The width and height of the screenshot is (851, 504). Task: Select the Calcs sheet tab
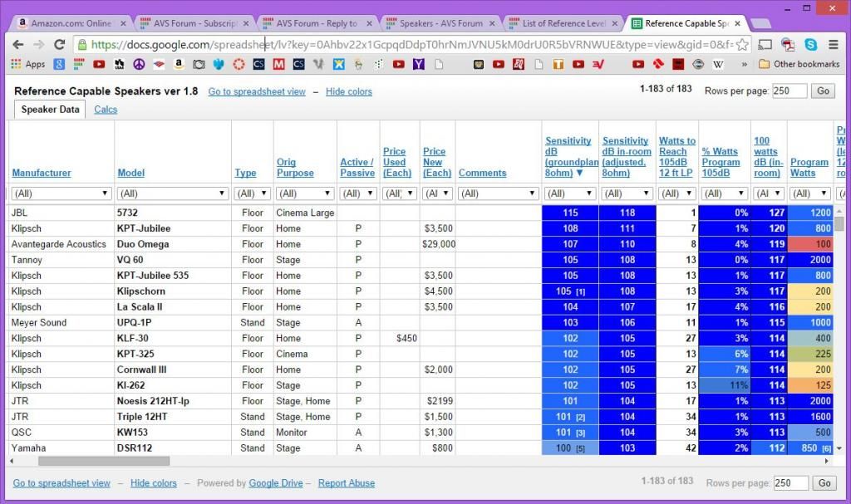coord(106,110)
